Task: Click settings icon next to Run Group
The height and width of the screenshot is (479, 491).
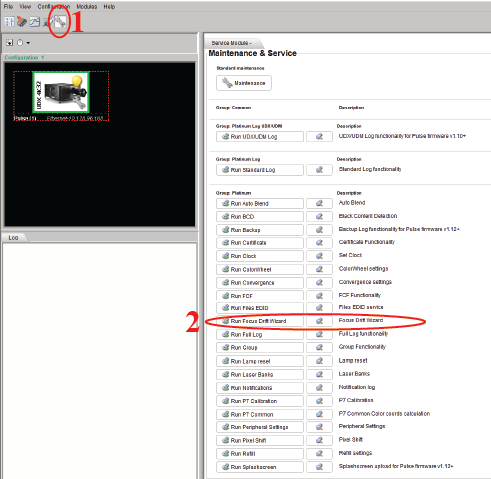Action: tap(319, 347)
